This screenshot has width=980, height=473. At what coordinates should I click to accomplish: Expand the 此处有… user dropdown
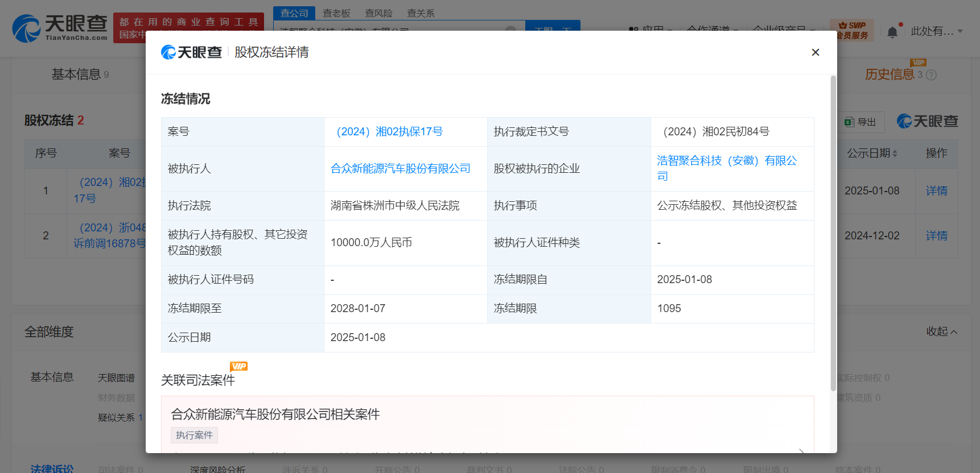tap(936, 31)
